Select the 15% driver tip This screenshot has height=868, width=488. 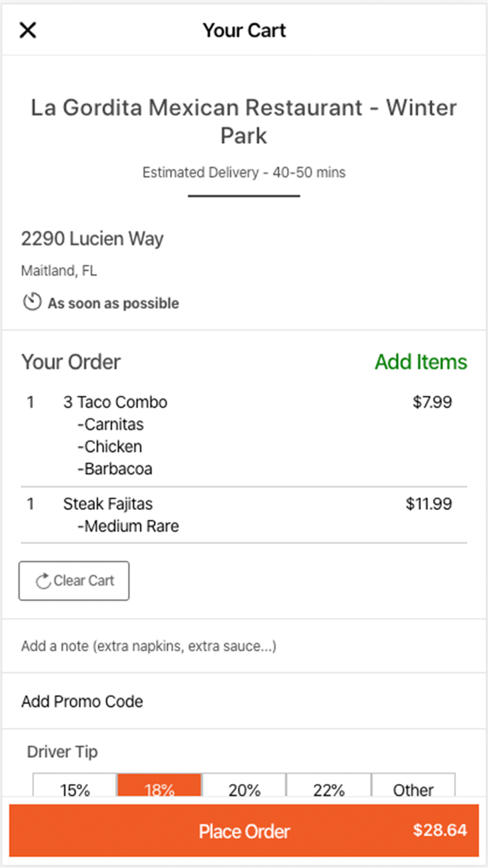click(x=75, y=786)
